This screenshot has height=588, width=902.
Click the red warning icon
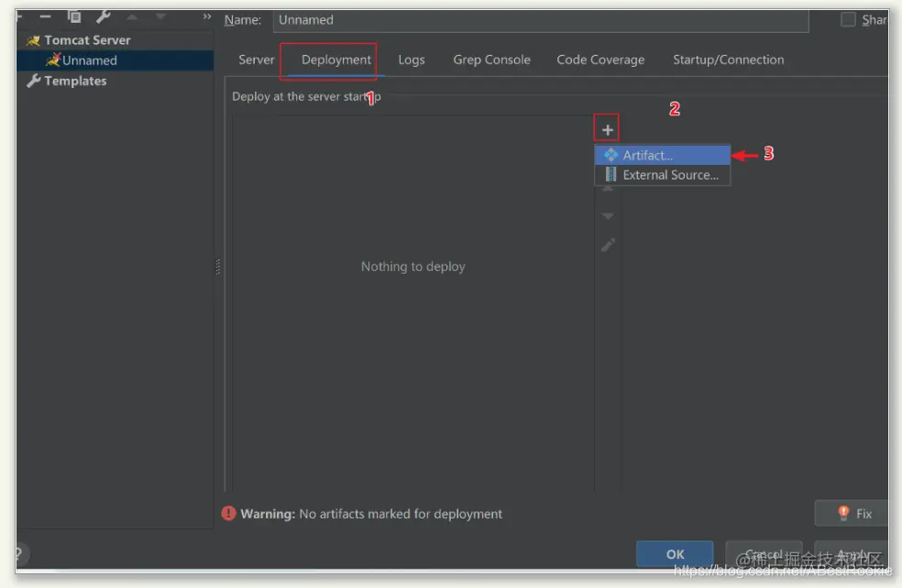228,513
